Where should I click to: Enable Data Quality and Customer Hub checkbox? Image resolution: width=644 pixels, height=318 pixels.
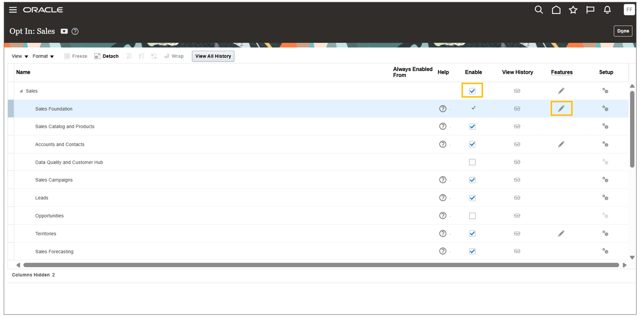pyautogui.click(x=472, y=162)
